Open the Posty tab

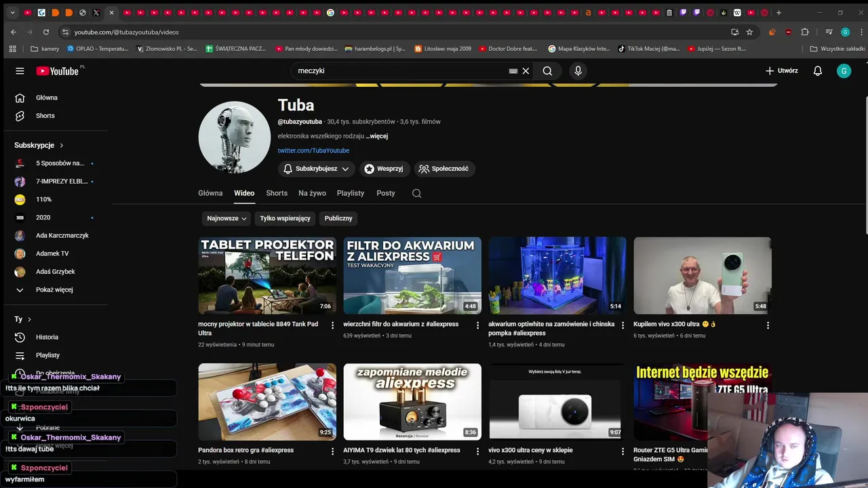[x=386, y=193]
